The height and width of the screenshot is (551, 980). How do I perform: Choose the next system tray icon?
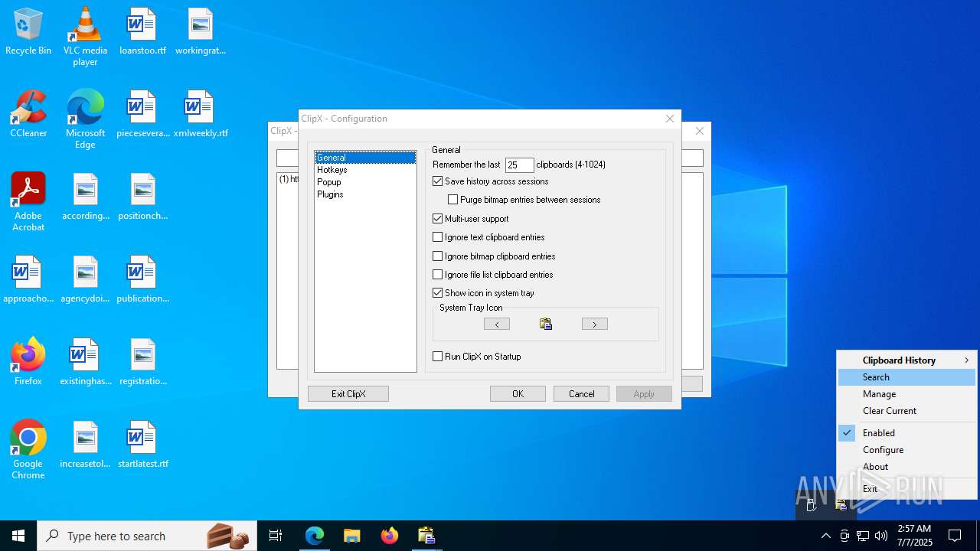tap(595, 324)
